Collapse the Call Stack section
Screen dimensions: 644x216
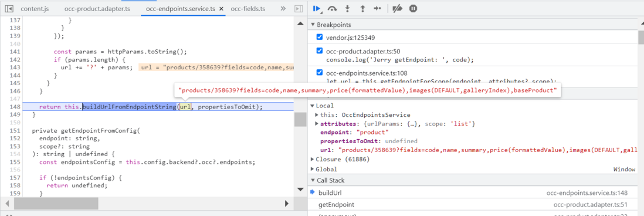point(313,180)
